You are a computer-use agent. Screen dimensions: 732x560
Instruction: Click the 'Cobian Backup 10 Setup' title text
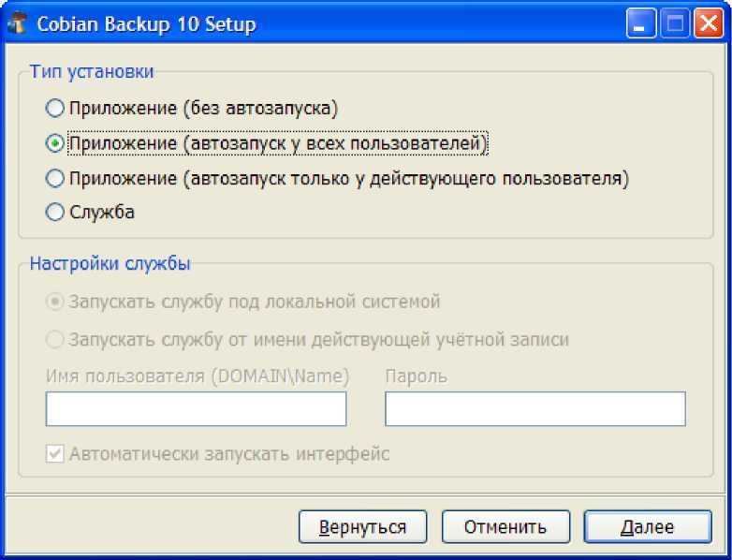pos(146,24)
